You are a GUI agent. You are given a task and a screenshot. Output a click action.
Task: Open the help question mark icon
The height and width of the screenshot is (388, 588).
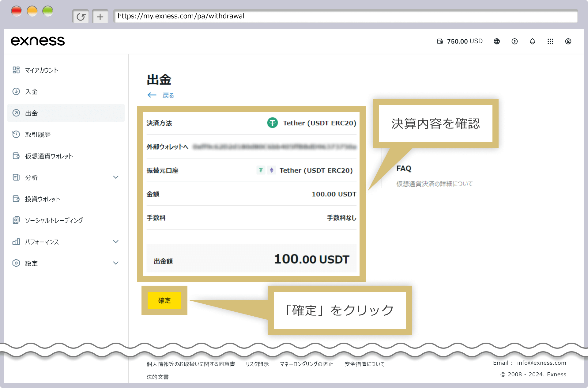pos(514,41)
